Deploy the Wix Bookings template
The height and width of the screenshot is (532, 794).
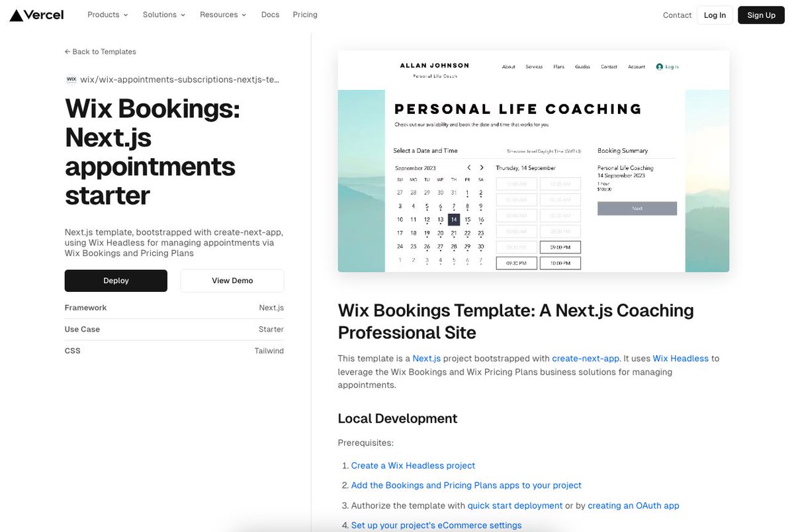[116, 281]
